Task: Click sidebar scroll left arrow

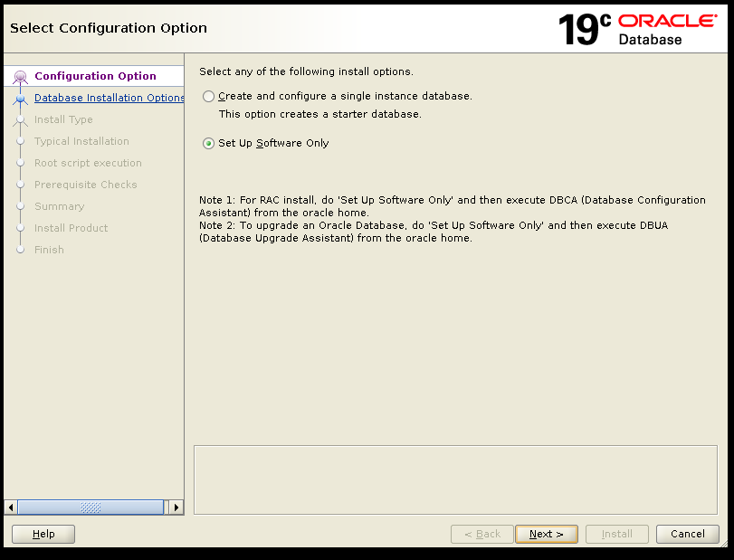Action: [11, 508]
